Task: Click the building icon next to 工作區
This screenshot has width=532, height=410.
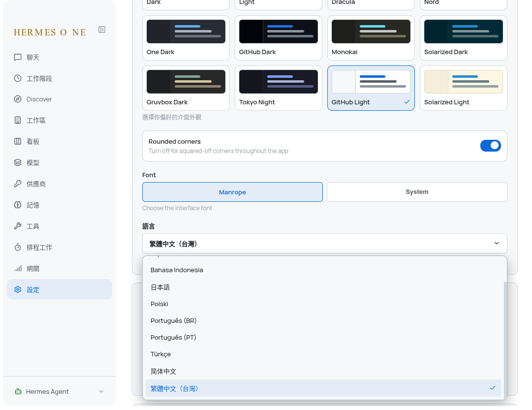Action: pos(18,120)
